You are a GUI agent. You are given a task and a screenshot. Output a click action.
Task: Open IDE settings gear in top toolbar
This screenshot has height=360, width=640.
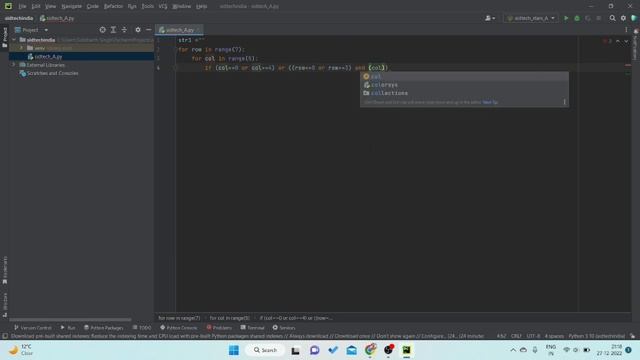[x=623, y=18]
